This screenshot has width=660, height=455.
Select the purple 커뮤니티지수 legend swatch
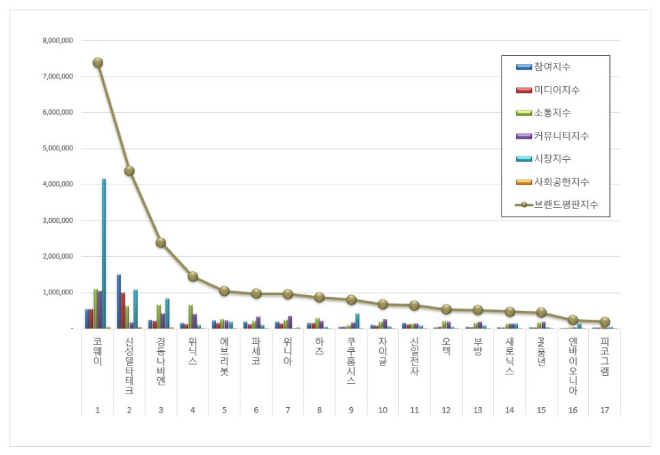pos(523,136)
